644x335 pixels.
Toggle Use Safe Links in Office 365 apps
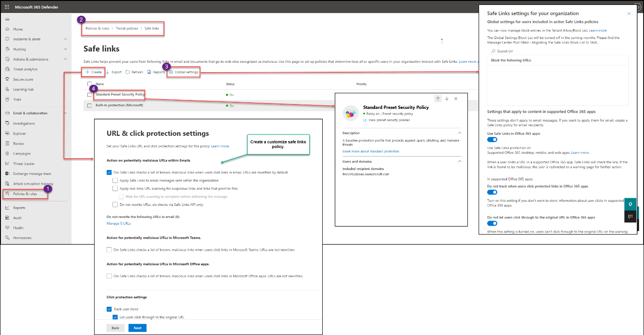pyautogui.click(x=492, y=140)
